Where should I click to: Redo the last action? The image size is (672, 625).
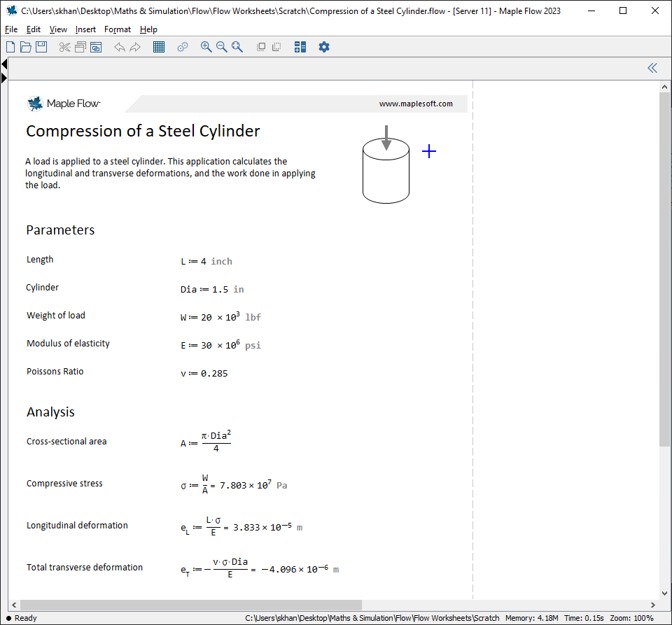[x=134, y=47]
